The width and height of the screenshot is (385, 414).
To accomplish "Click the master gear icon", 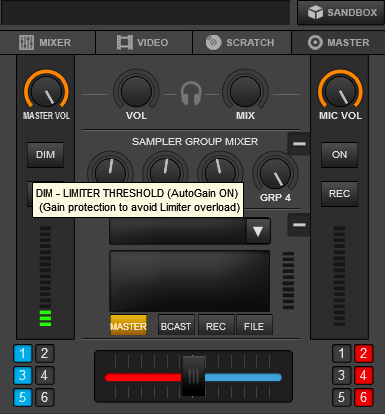I will click(315, 43).
